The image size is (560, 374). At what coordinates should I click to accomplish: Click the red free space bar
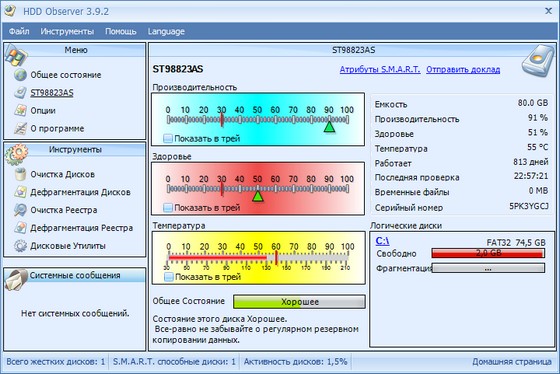coord(488,253)
